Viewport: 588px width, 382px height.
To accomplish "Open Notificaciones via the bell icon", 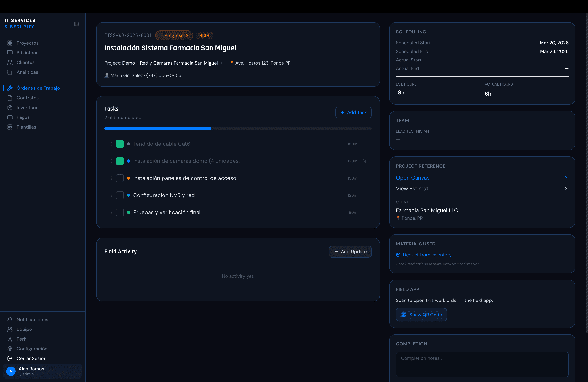I will pyautogui.click(x=10, y=320).
